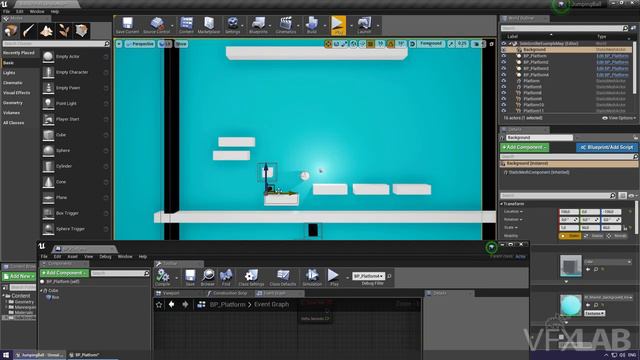
Task: Click the graph bookmark star icon
Action: click(159, 304)
